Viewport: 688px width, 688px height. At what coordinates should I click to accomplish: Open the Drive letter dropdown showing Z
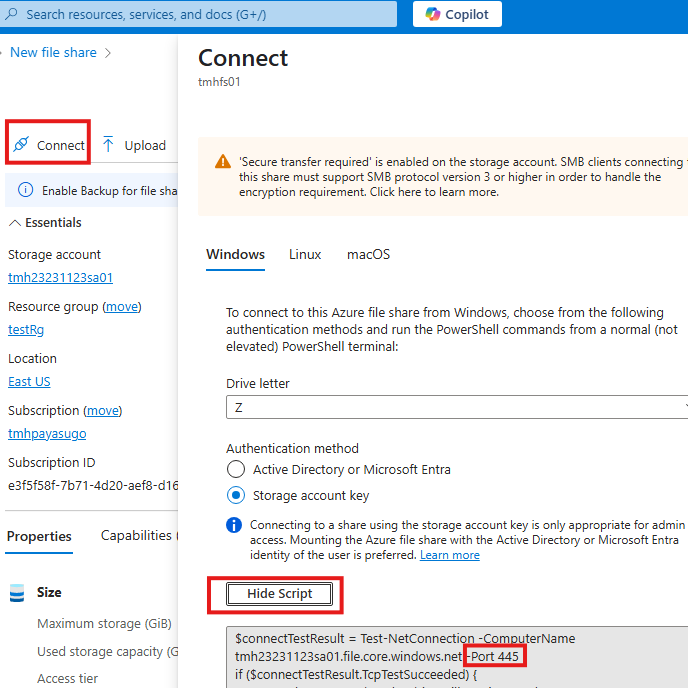(457, 407)
